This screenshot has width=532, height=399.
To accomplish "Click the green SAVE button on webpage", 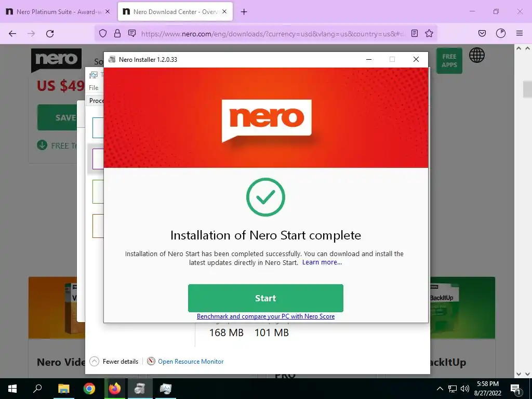I will pyautogui.click(x=57, y=117).
